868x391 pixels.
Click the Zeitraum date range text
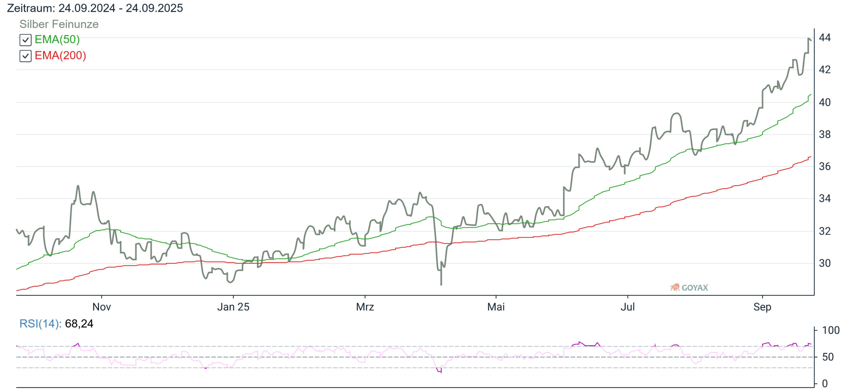coord(95,8)
